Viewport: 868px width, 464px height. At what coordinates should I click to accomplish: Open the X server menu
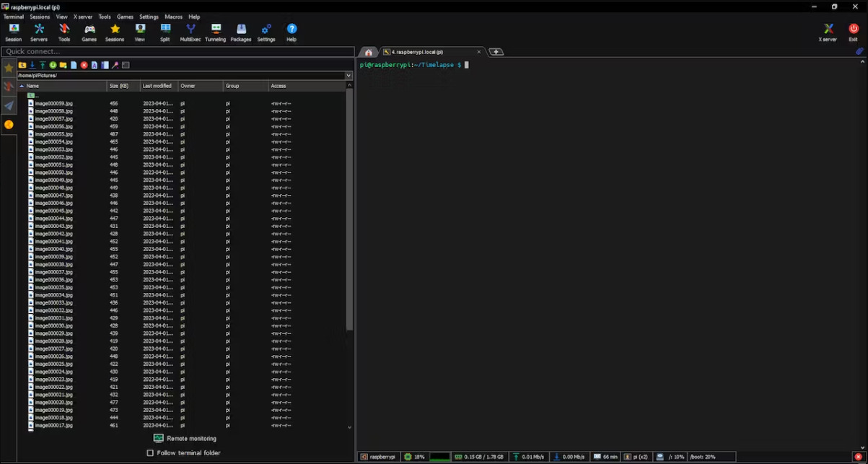tap(83, 17)
